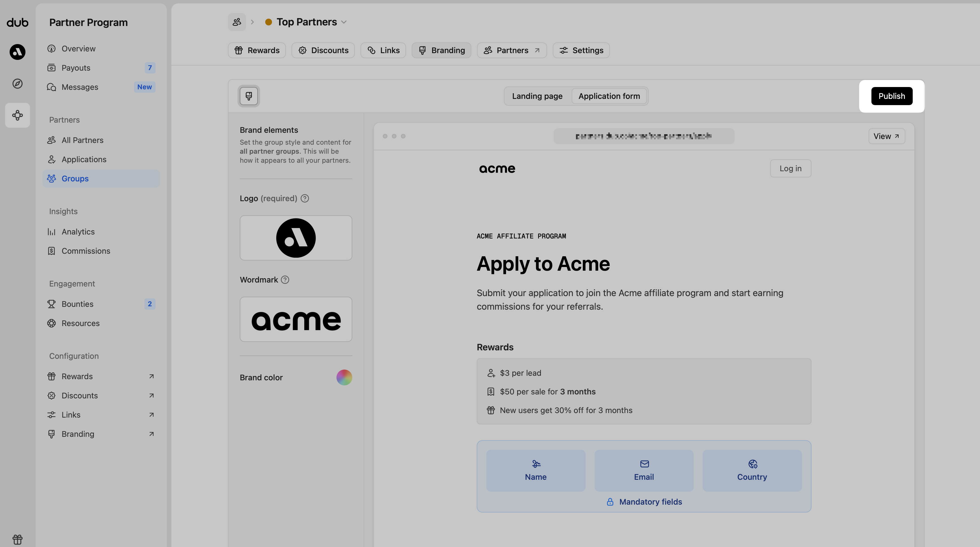Click the Wordmark help question icon
Viewport: 980px width, 547px height.
point(285,280)
